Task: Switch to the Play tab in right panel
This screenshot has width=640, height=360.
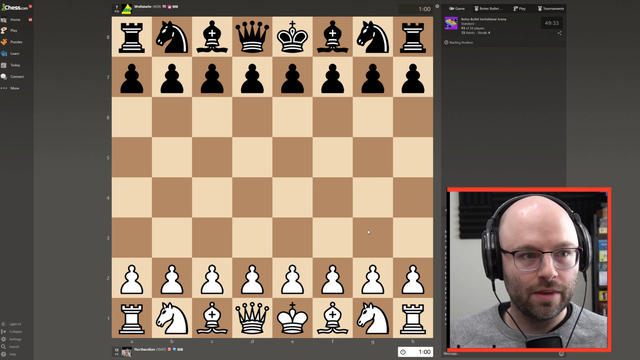Action: [x=520, y=9]
